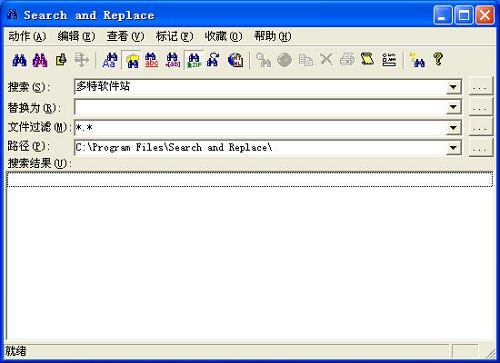Viewport: 500px width, 363px height.
Task: Open the 查看(V) menu
Action: tap(125, 36)
